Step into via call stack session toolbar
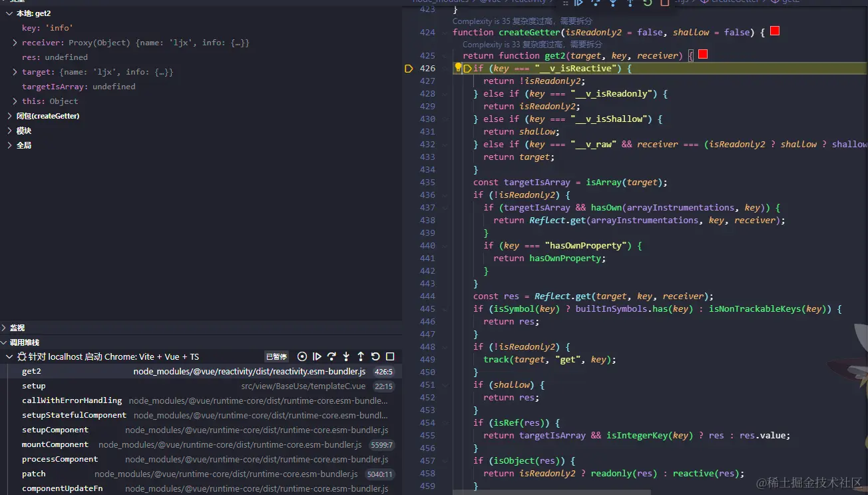This screenshot has width=868, height=495. coord(346,356)
